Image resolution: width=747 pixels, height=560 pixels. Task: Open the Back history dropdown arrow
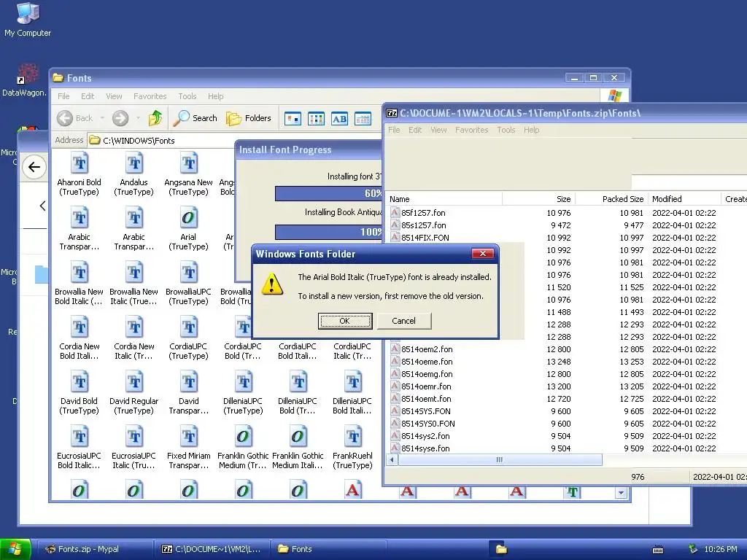coord(102,118)
